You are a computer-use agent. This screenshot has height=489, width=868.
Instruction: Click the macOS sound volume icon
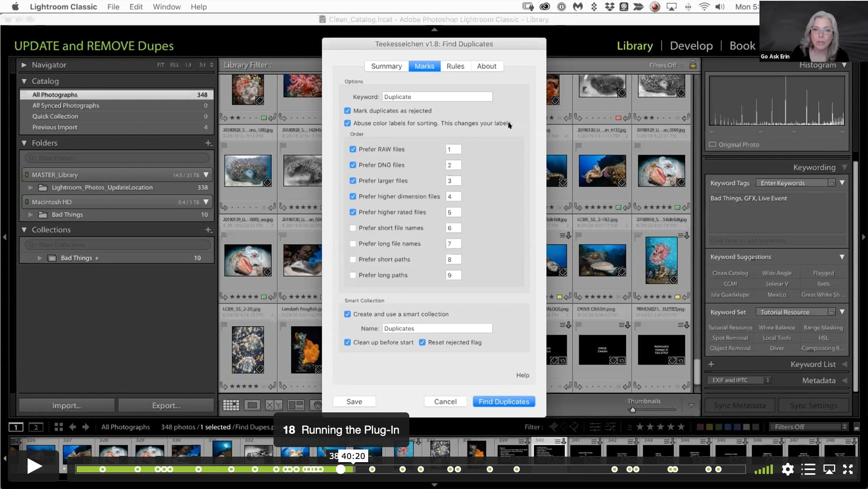[x=720, y=7]
